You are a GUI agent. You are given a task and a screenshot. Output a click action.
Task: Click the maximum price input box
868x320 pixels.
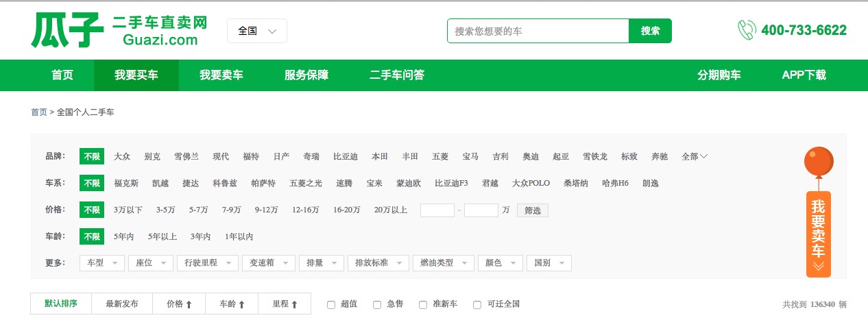[x=481, y=210]
